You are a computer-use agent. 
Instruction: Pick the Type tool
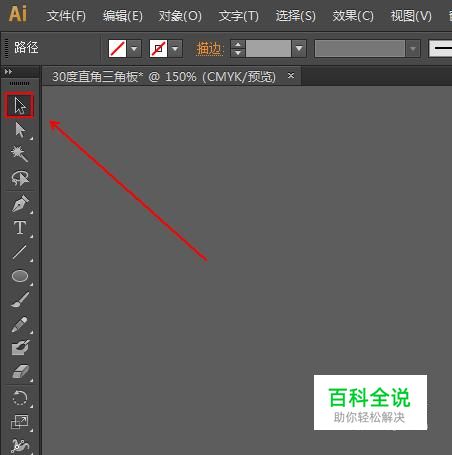(x=20, y=228)
